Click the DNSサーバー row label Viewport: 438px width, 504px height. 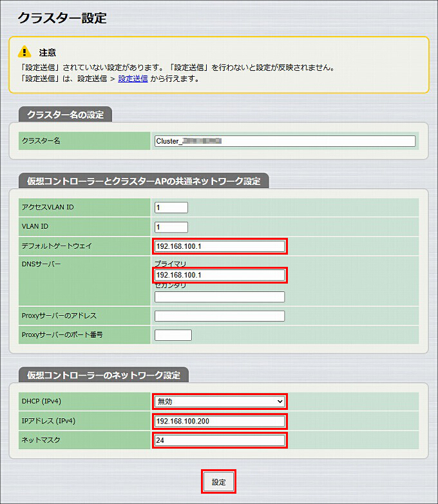(41, 264)
